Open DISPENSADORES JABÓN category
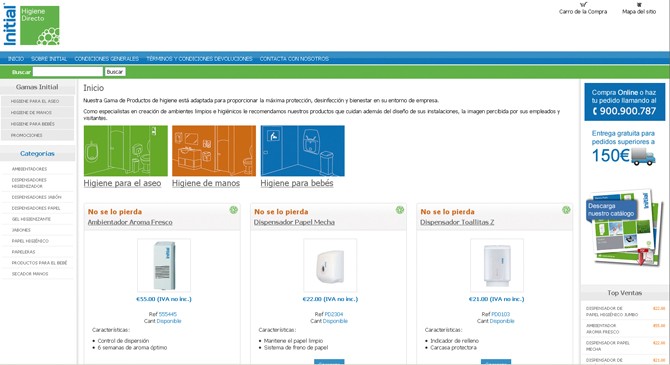670x365 pixels. point(37,197)
